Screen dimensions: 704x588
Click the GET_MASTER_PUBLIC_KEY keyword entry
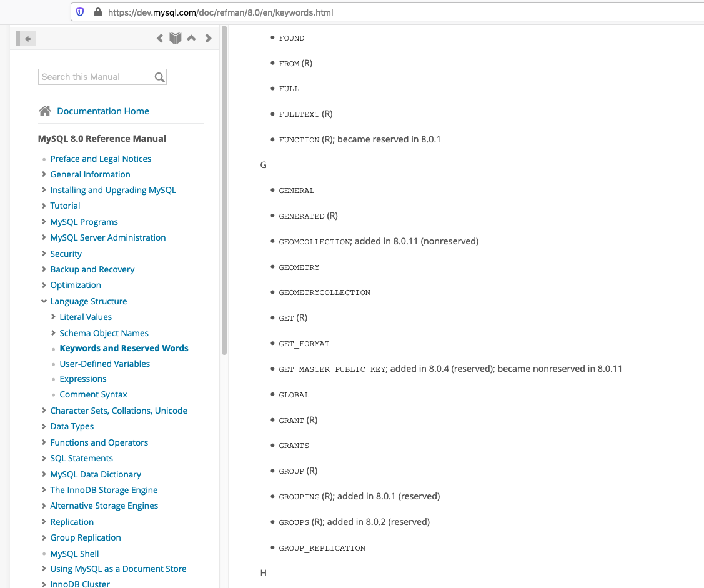[x=332, y=369]
